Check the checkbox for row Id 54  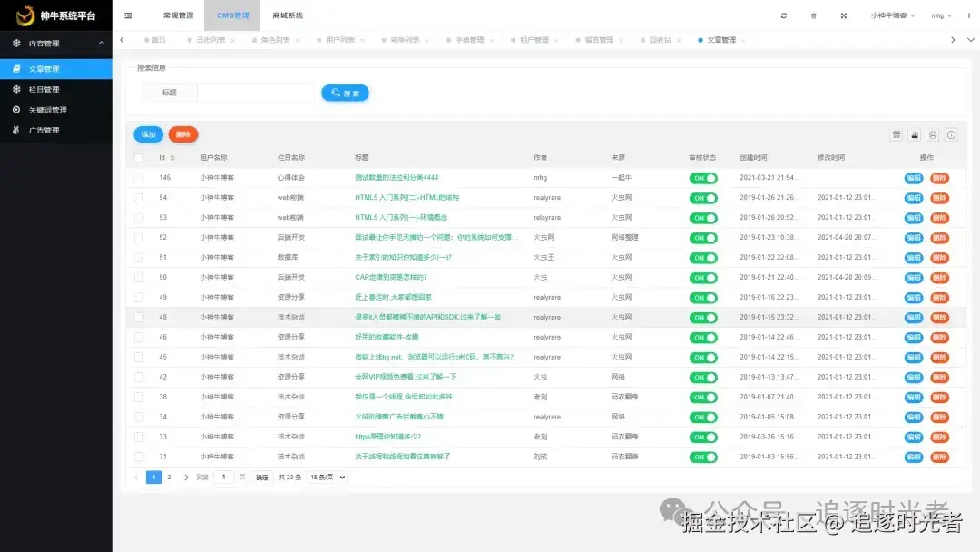point(139,198)
